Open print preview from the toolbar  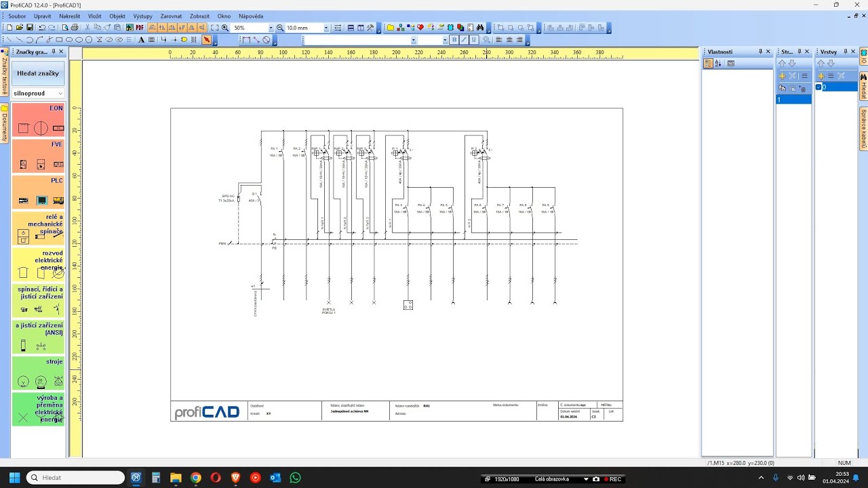[65, 28]
